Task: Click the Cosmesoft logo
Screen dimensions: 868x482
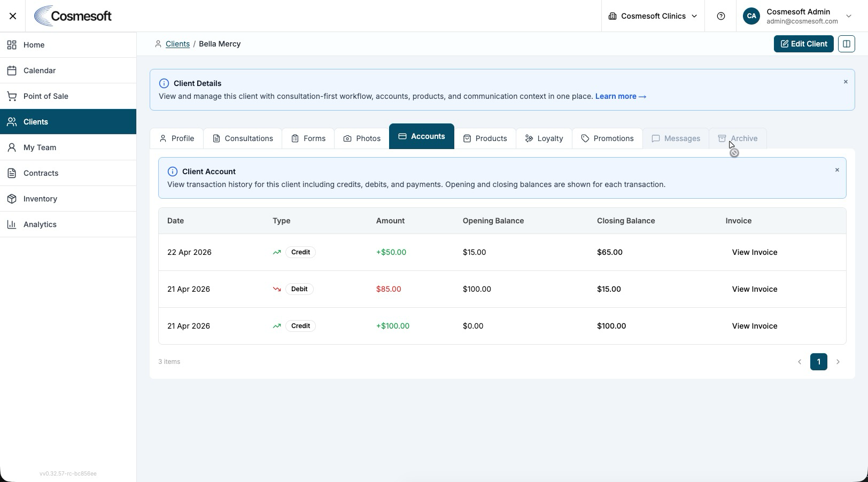Action: pos(73,16)
